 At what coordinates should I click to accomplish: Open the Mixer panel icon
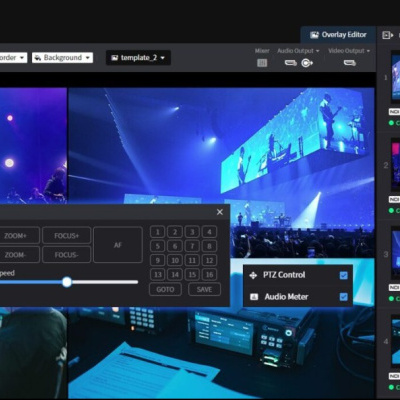[262, 63]
